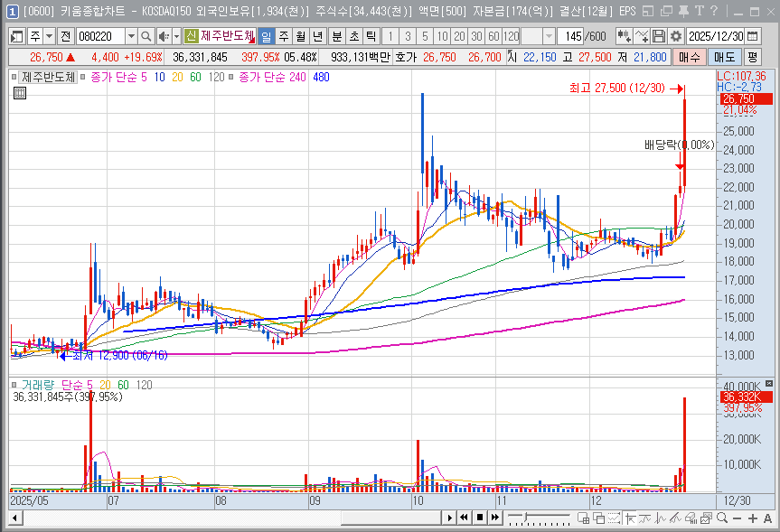780x532 pixels.
Task: Click the stop replay button
Action: tap(480, 518)
